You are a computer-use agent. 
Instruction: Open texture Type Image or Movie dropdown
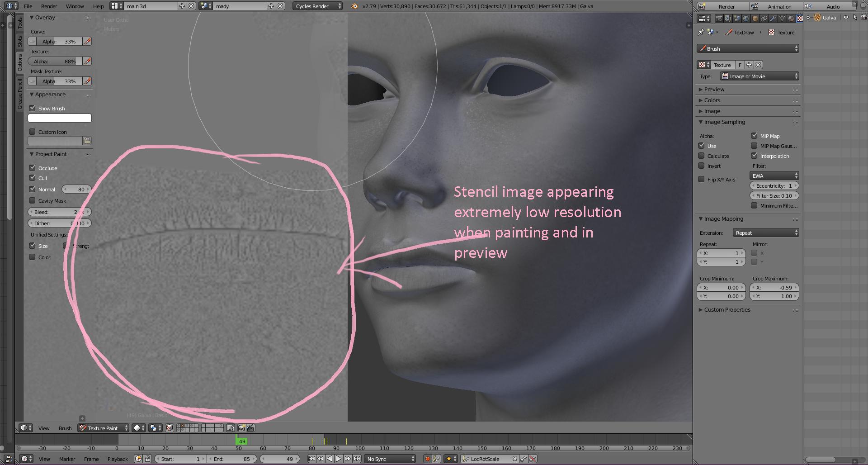pyautogui.click(x=759, y=76)
